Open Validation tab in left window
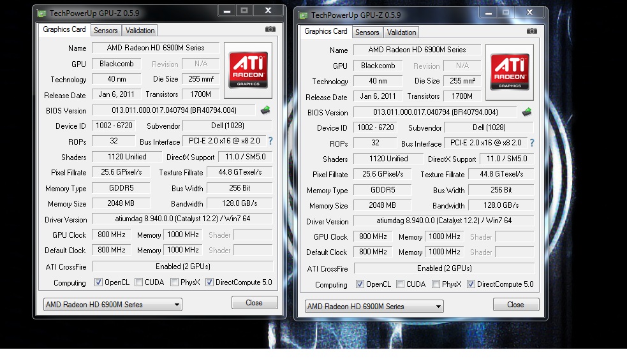The height and width of the screenshot is (364, 627). (x=140, y=31)
